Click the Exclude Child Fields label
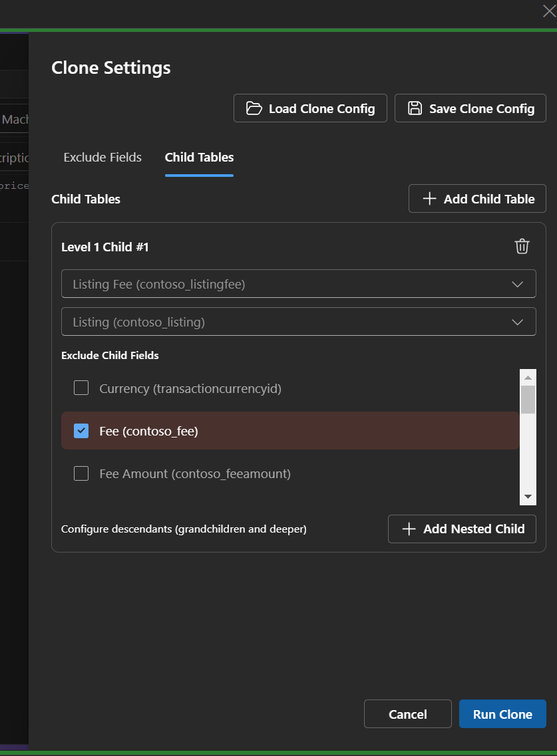The image size is (557, 756). (x=110, y=355)
